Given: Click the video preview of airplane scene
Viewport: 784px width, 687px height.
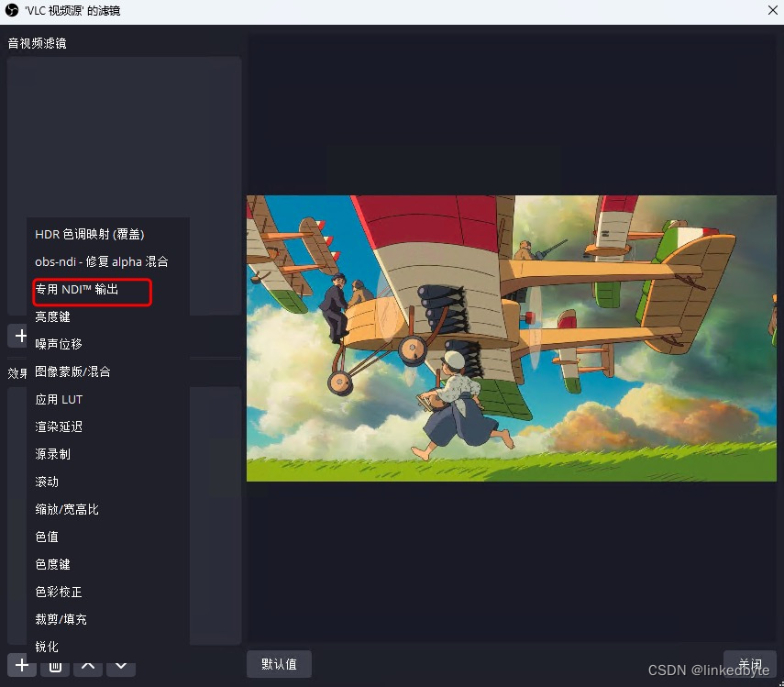Looking at the screenshot, I should pos(512,338).
